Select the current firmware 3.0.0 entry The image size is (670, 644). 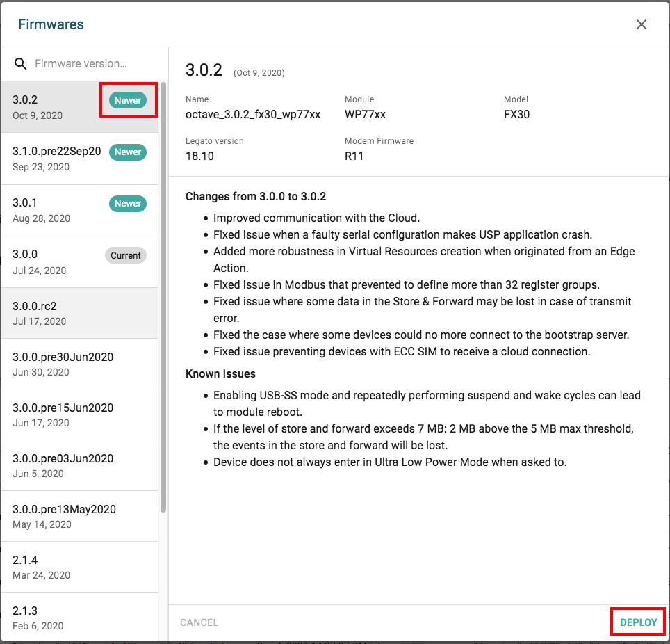coord(80,262)
